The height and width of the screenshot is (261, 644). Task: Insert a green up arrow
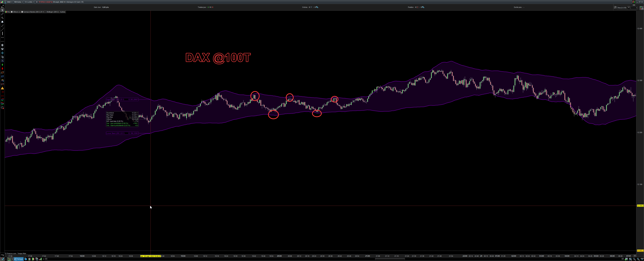click(x=2, y=65)
